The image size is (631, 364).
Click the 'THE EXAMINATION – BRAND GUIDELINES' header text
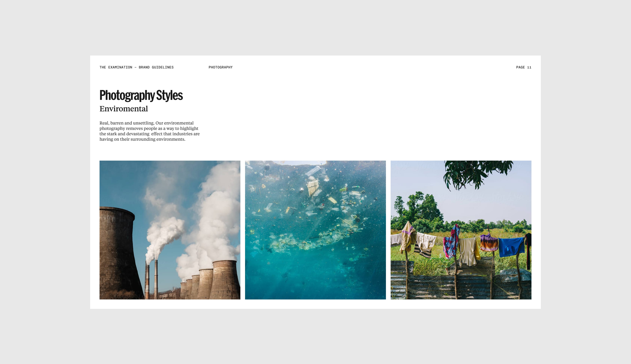point(136,67)
